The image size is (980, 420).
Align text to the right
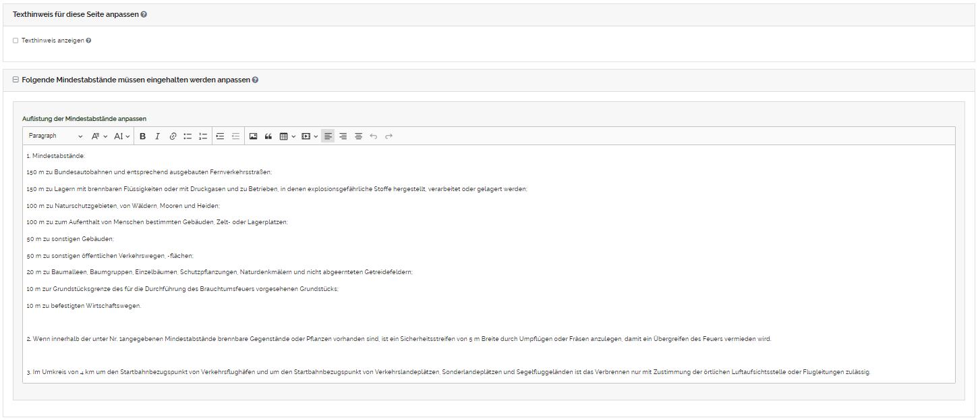343,136
